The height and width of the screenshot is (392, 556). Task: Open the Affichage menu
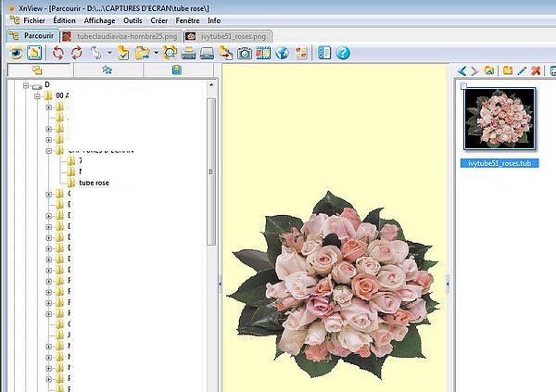point(99,19)
